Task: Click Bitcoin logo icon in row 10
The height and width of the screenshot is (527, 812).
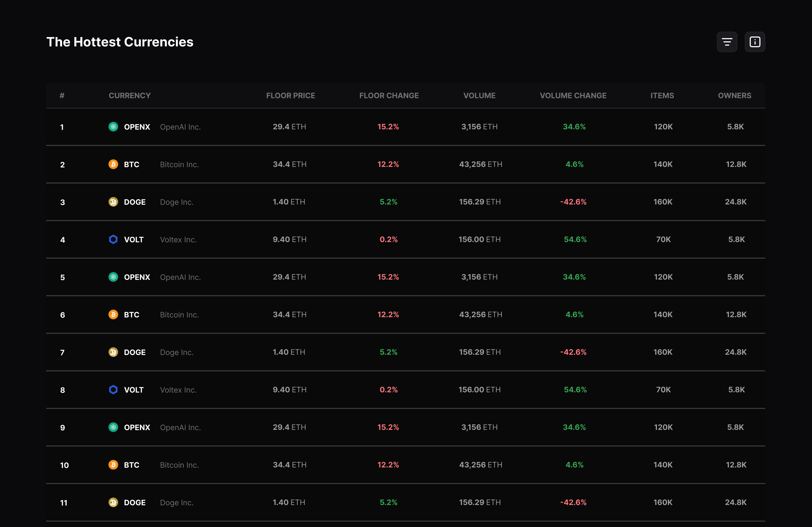Action: click(x=113, y=465)
